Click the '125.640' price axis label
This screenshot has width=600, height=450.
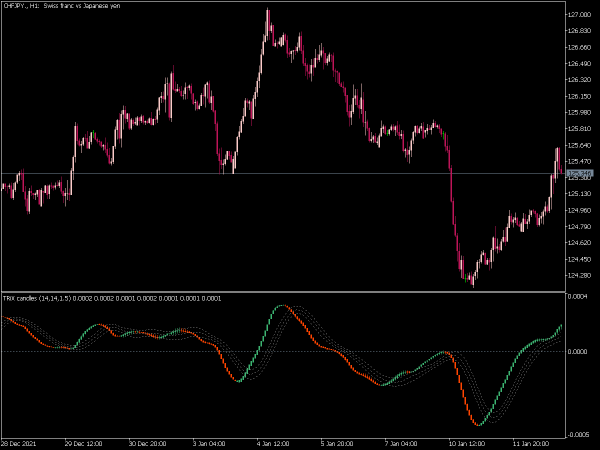click(580, 145)
